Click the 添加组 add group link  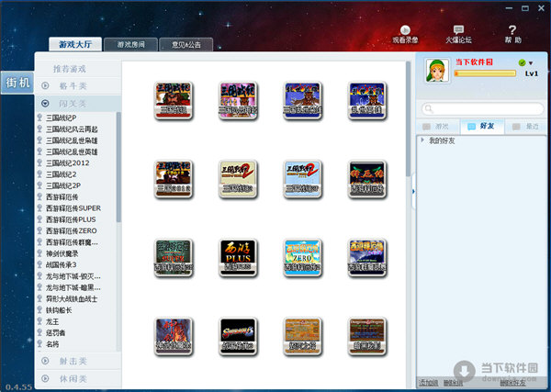pyautogui.click(x=428, y=383)
